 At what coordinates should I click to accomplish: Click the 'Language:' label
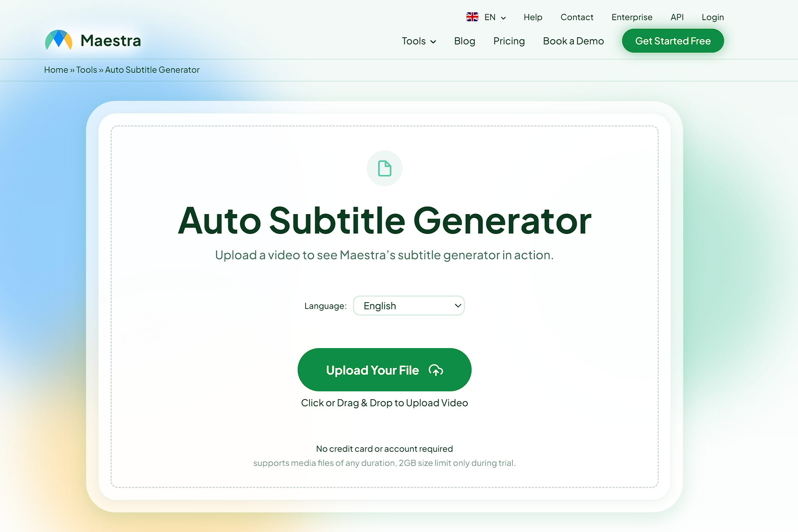point(325,306)
